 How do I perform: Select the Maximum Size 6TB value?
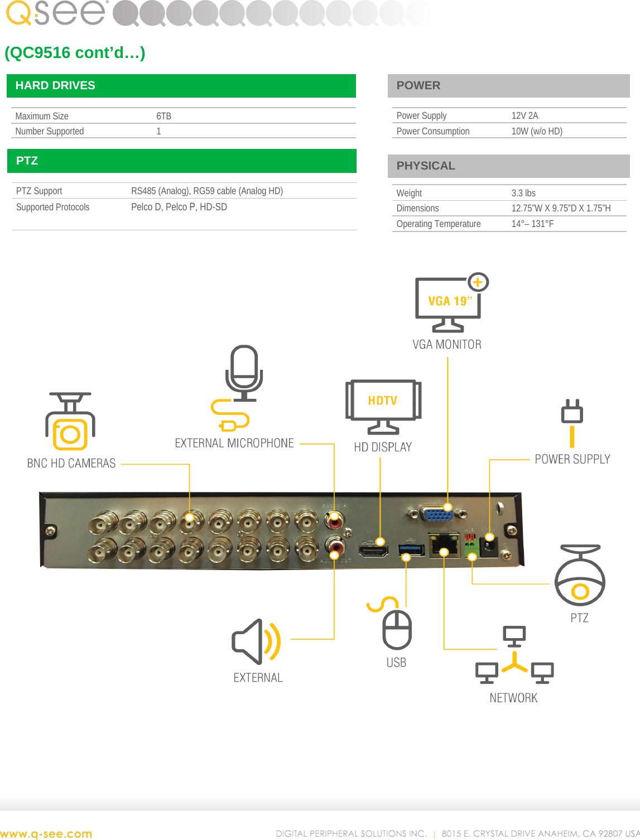tap(162, 116)
